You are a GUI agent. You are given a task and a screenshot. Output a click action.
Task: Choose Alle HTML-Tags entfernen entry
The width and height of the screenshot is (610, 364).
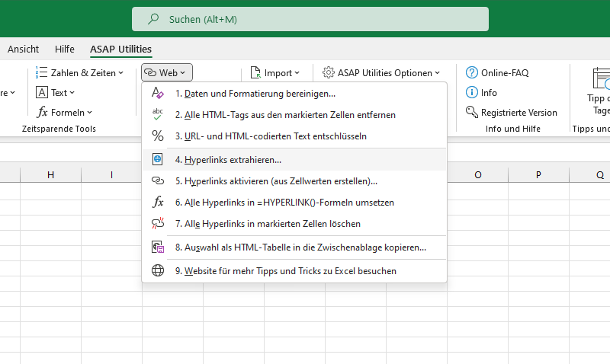point(294,115)
